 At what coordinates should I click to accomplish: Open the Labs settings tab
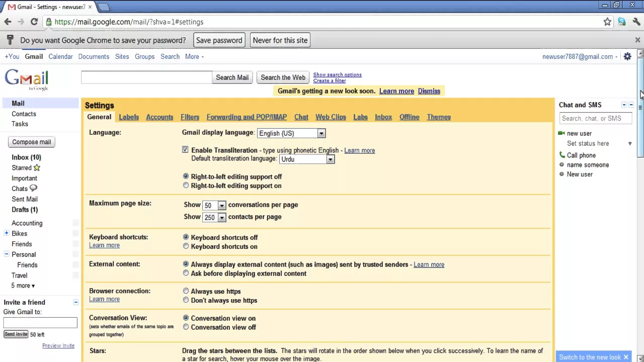[x=360, y=117]
